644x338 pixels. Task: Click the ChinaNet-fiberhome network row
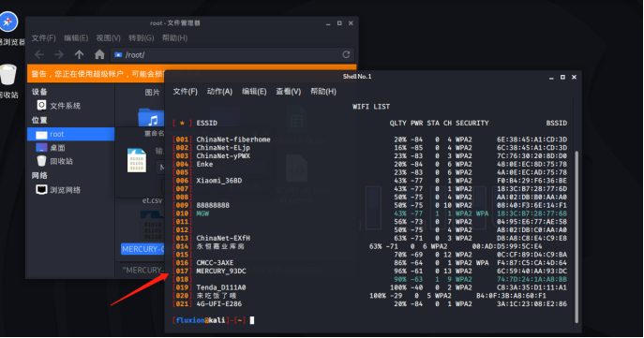369,140
